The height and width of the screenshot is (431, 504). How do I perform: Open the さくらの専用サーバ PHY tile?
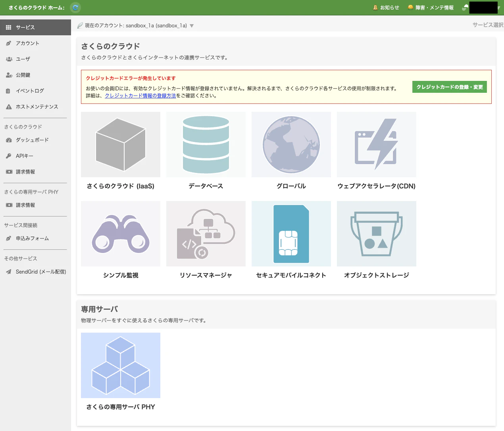pyautogui.click(x=120, y=365)
